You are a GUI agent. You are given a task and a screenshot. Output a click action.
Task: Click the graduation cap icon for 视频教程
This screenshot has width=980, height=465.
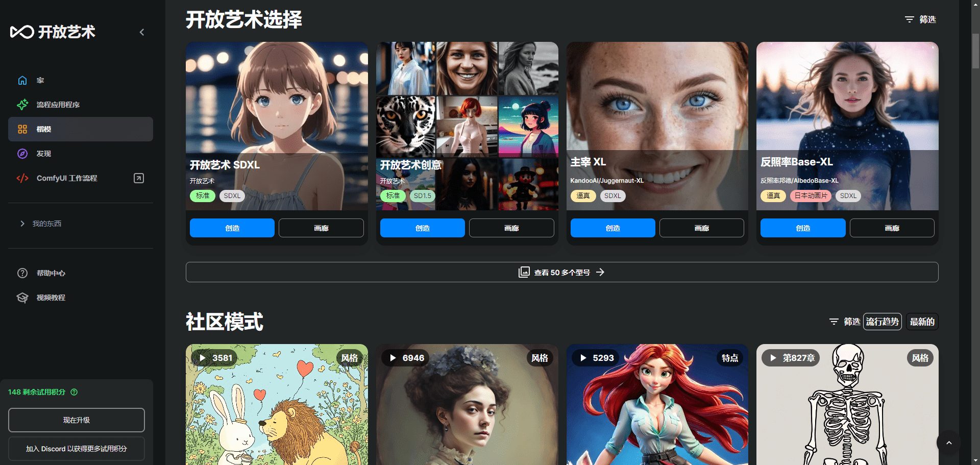(x=22, y=298)
